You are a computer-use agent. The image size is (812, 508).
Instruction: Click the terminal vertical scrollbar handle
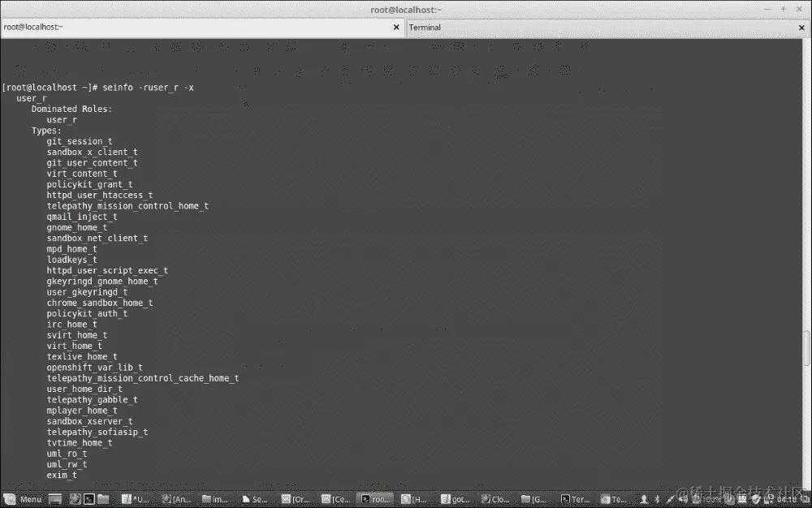807,347
